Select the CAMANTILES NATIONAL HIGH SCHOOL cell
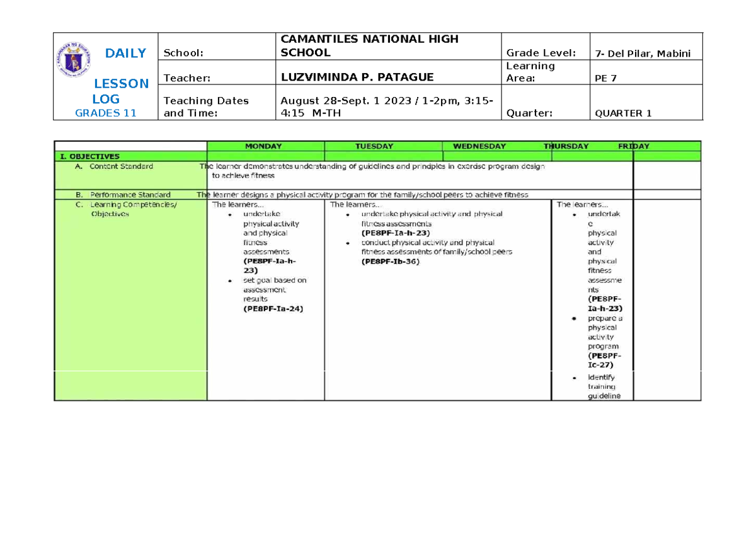Image resolution: width=756 pixels, height=535 pixels. pos(371,45)
